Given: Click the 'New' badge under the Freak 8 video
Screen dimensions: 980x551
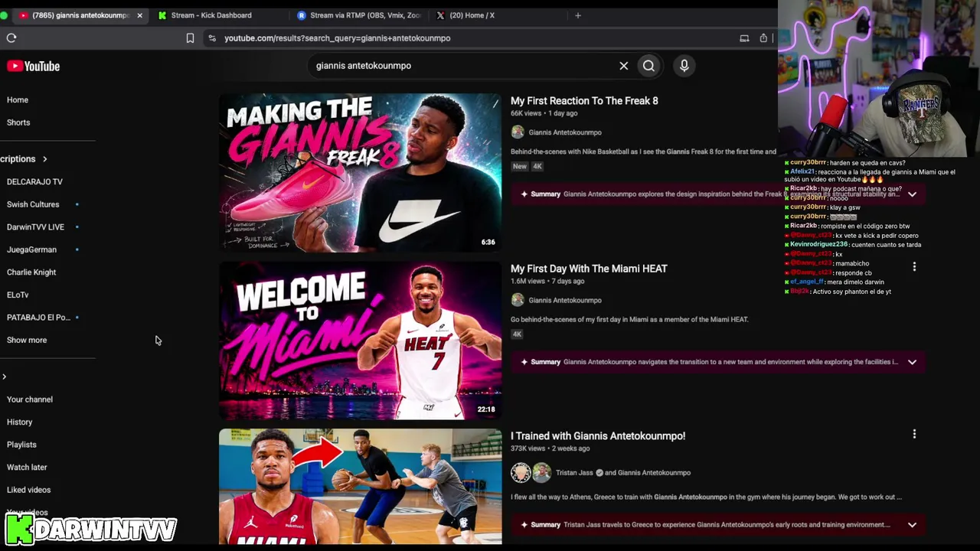Looking at the screenshot, I should click(520, 166).
